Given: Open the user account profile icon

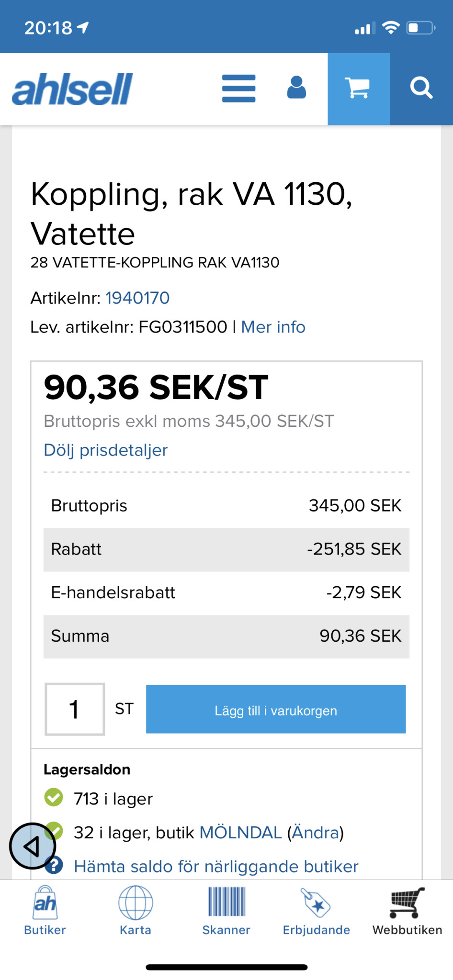Looking at the screenshot, I should point(296,88).
